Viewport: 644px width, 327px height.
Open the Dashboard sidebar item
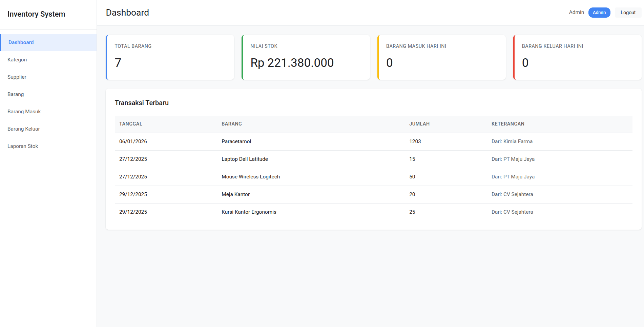(x=48, y=42)
